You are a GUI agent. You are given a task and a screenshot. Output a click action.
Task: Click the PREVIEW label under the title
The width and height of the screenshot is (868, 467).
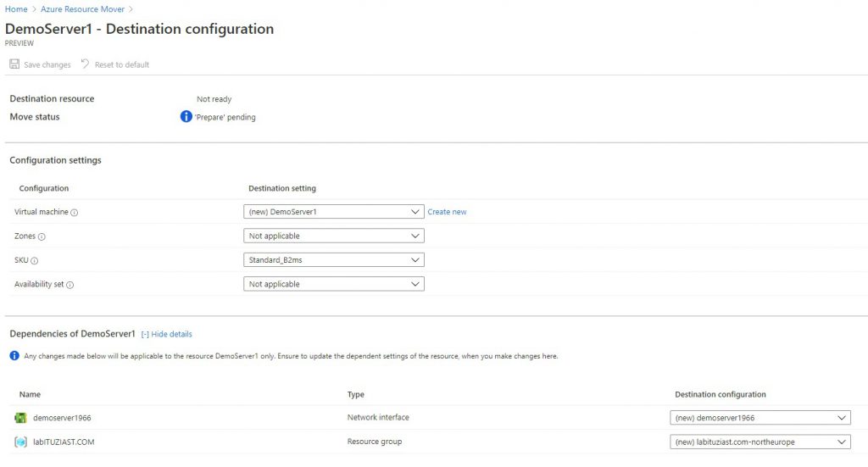point(19,43)
